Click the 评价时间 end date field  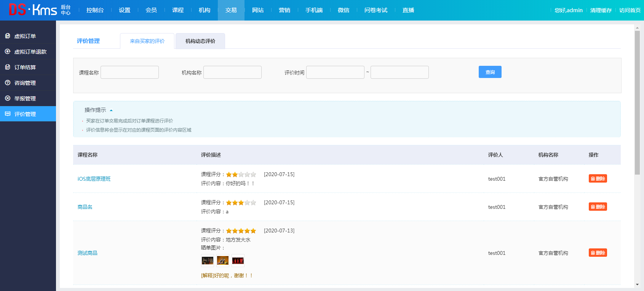tap(400, 72)
